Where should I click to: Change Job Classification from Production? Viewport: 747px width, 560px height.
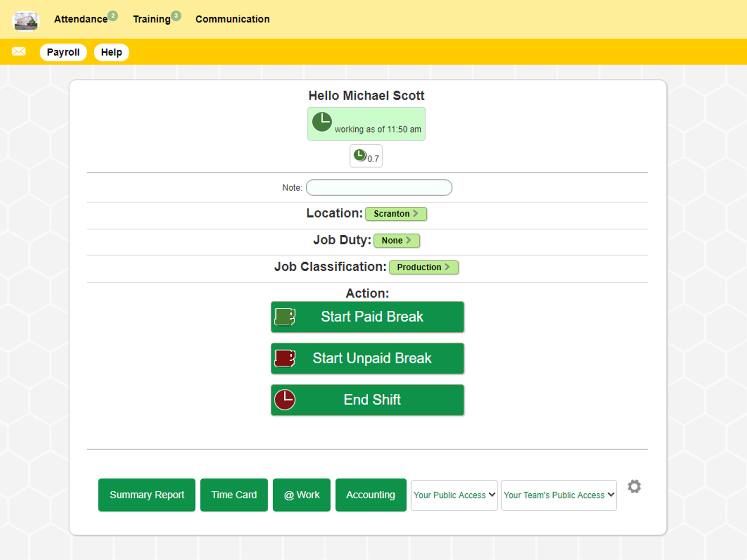(x=424, y=267)
